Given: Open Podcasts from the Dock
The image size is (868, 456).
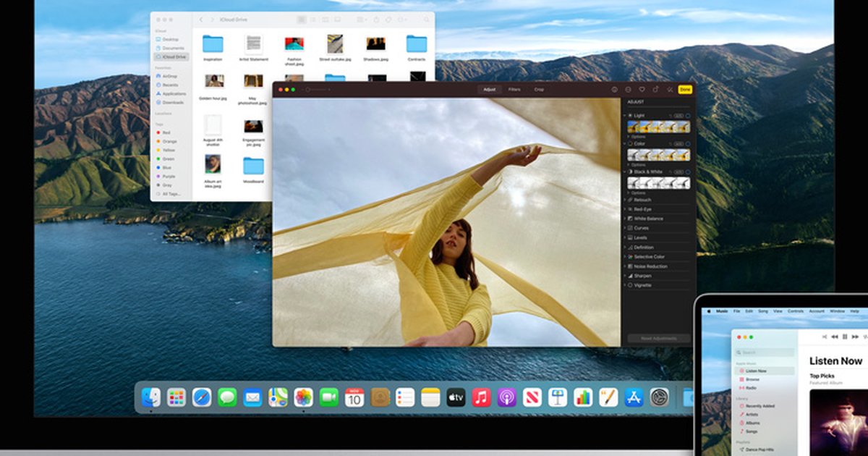Looking at the screenshot, I should coord(506,397).
